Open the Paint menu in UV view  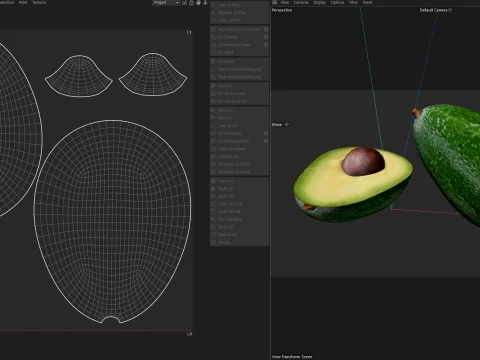tap(23, 2)
